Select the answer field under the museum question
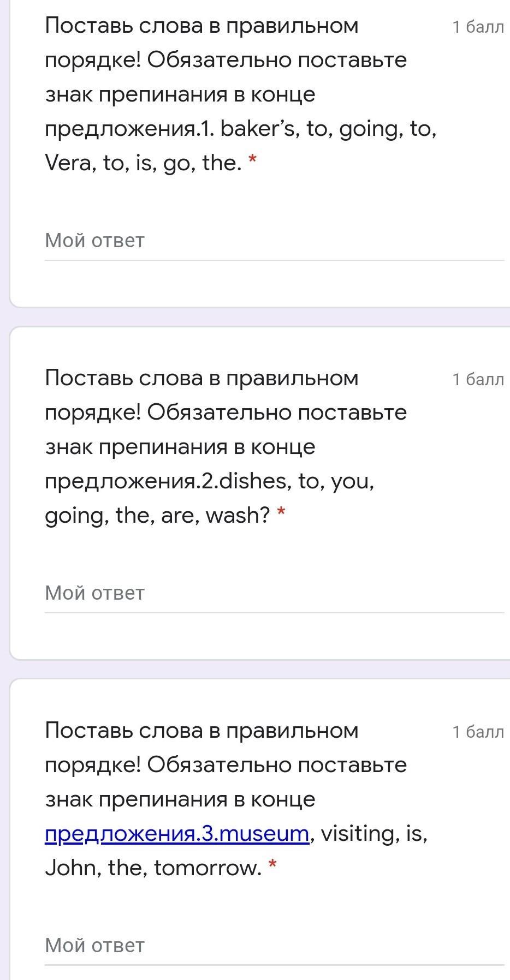 273,946
